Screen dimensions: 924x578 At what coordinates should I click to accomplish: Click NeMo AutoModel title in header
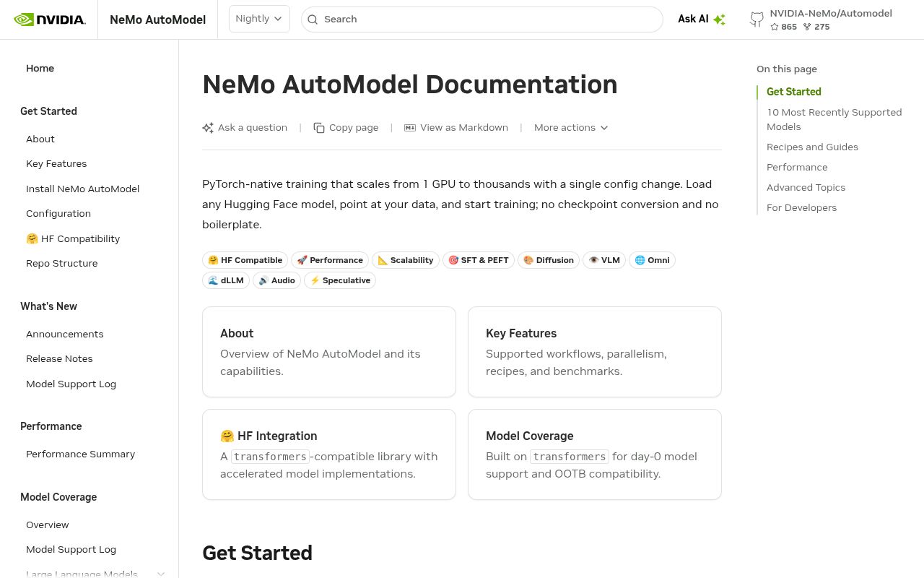pos(157,20)
